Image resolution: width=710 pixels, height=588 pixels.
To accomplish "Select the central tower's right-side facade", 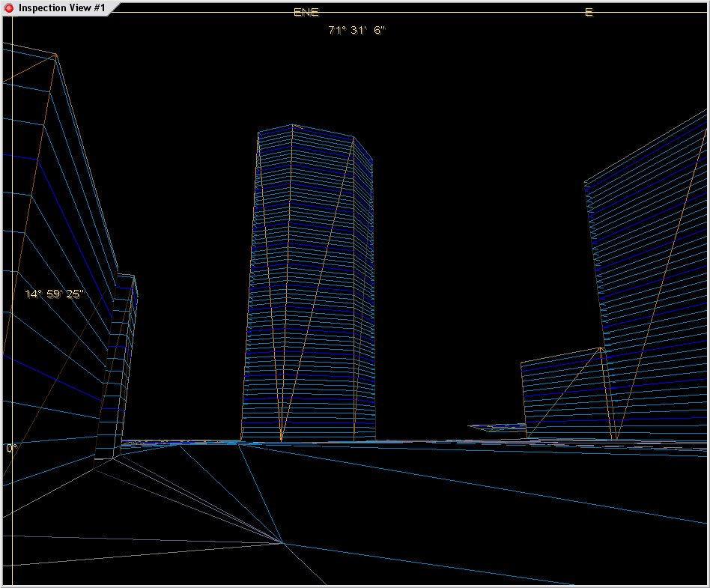I will point(363,300).
